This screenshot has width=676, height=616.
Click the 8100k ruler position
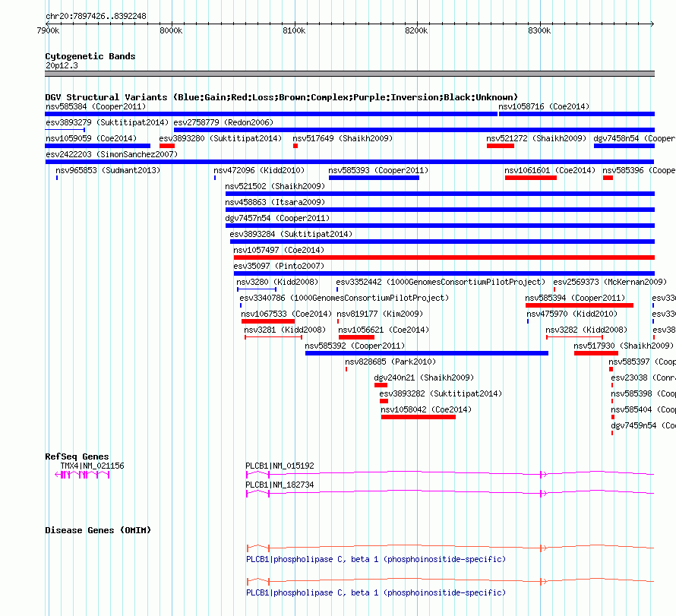tap(294, 30)
